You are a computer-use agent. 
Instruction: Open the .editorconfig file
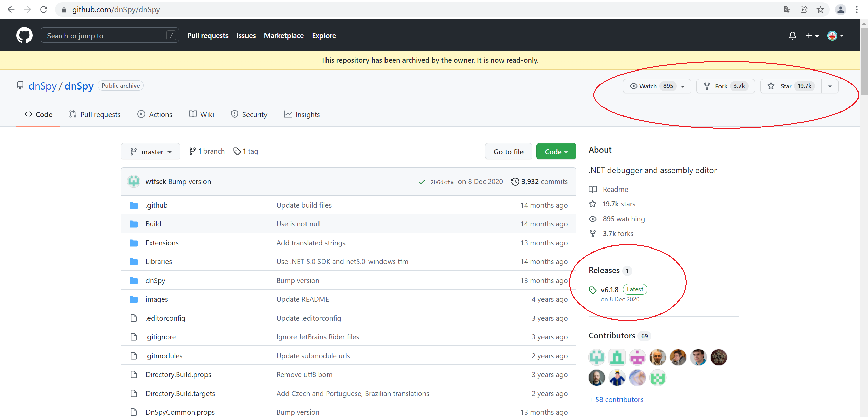pyautogui.click(x=165, y=318)
